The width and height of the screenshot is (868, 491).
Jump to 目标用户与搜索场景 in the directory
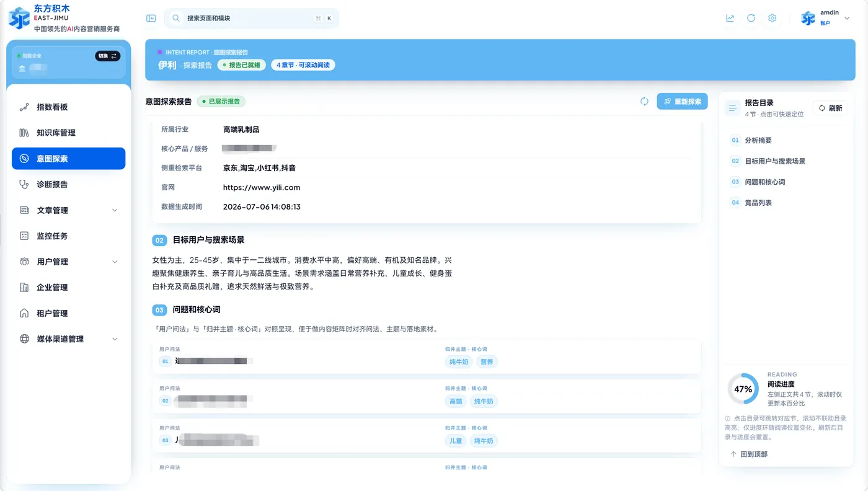787,161
